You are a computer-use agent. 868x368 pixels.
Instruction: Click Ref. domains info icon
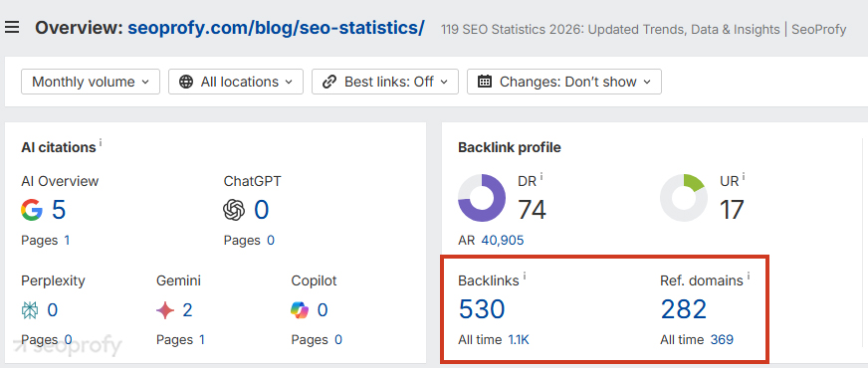pyautogui.click(x=749, y=276)
